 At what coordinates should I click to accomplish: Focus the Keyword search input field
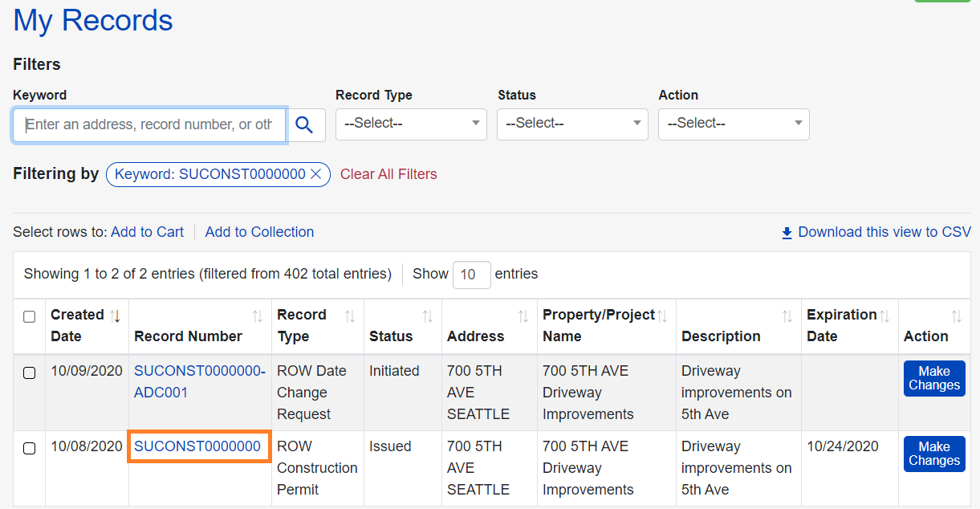point(149,124)
